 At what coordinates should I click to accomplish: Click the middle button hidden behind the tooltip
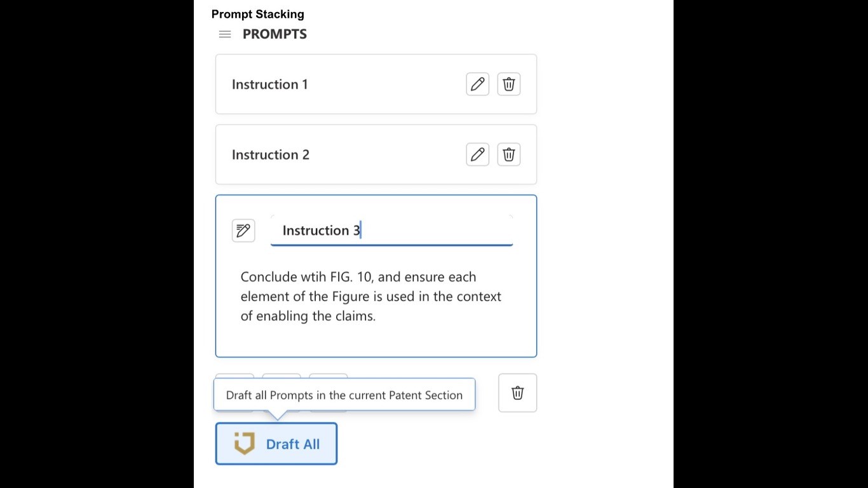click(x=281, y=376)
